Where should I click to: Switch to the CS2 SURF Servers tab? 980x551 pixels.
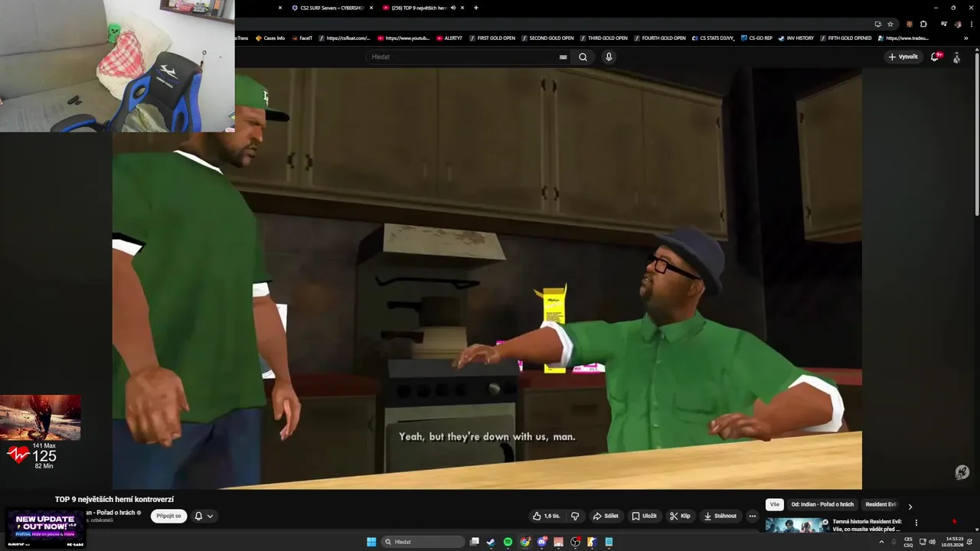pos(327,8)
